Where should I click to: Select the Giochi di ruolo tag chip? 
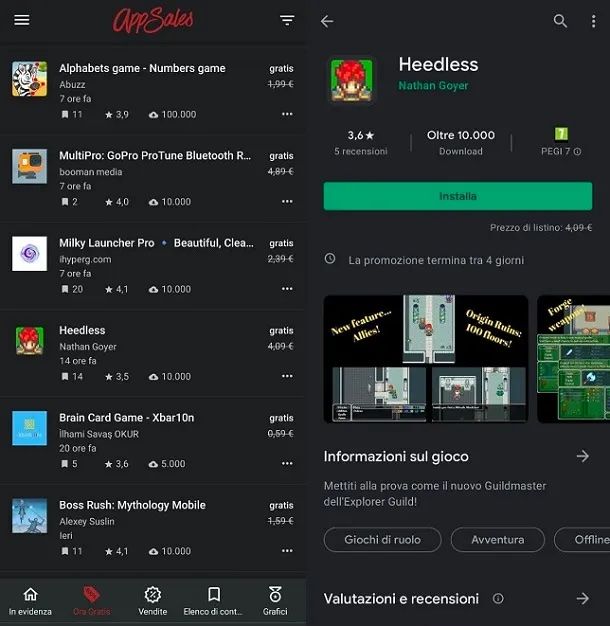click(382, 540)
